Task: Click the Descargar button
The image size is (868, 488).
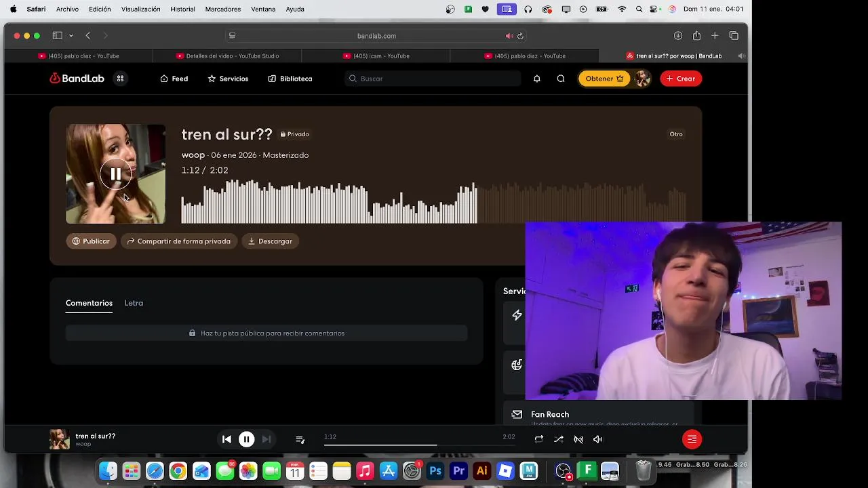Action: [271, 241]
